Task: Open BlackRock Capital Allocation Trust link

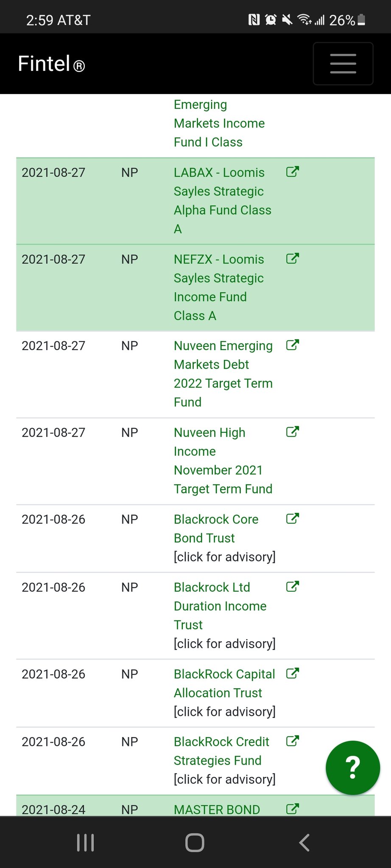Action: pos(224,683)
